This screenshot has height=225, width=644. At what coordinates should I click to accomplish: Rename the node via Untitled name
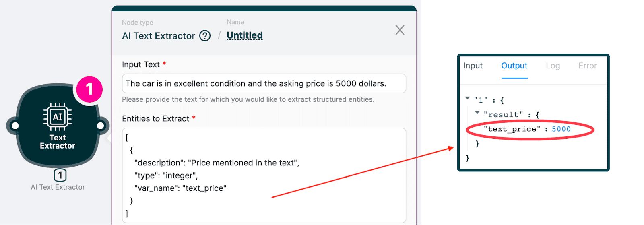[x=244, y=35]
